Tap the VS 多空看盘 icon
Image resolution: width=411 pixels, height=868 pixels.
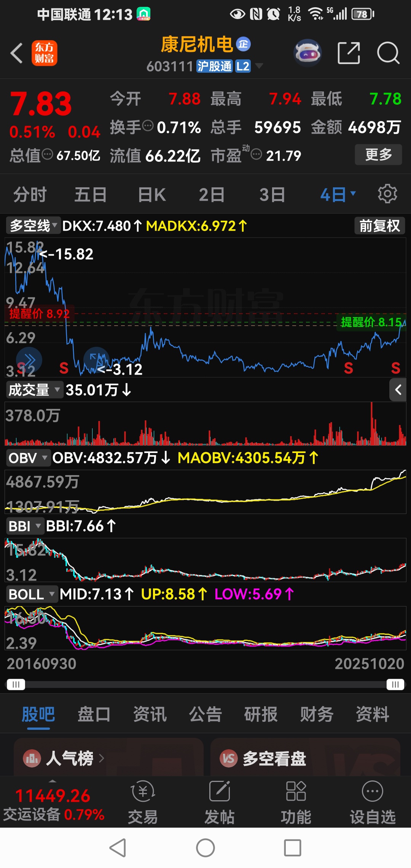tap(229, 758)
